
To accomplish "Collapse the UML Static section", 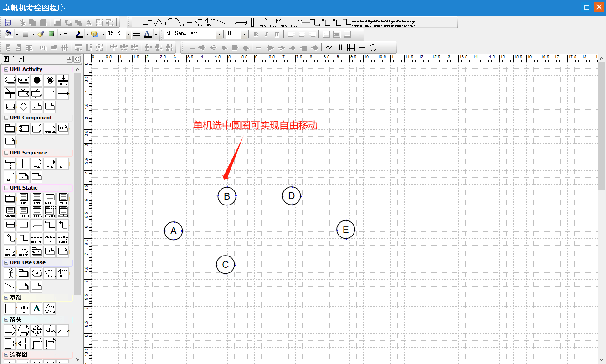I will 6,188.
